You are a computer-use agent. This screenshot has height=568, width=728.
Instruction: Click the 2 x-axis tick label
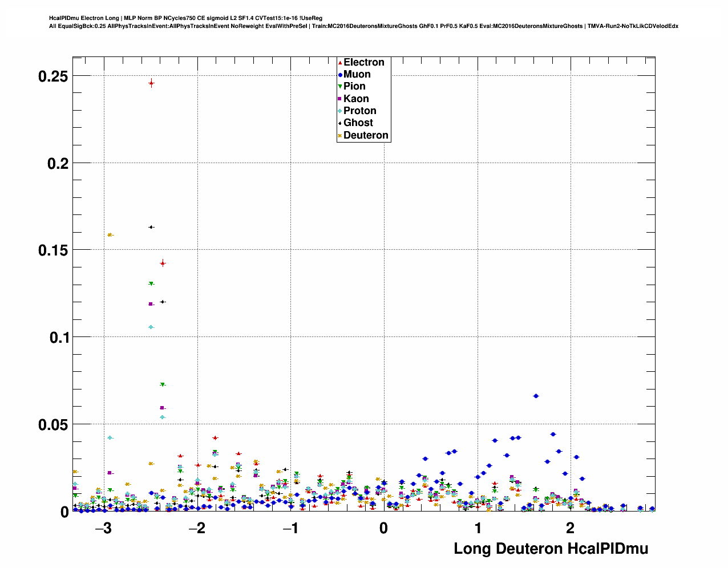[x=570, y=528]
